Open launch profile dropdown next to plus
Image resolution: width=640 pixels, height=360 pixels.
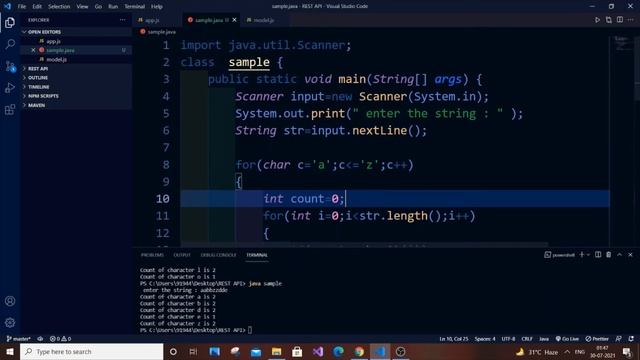588,255
